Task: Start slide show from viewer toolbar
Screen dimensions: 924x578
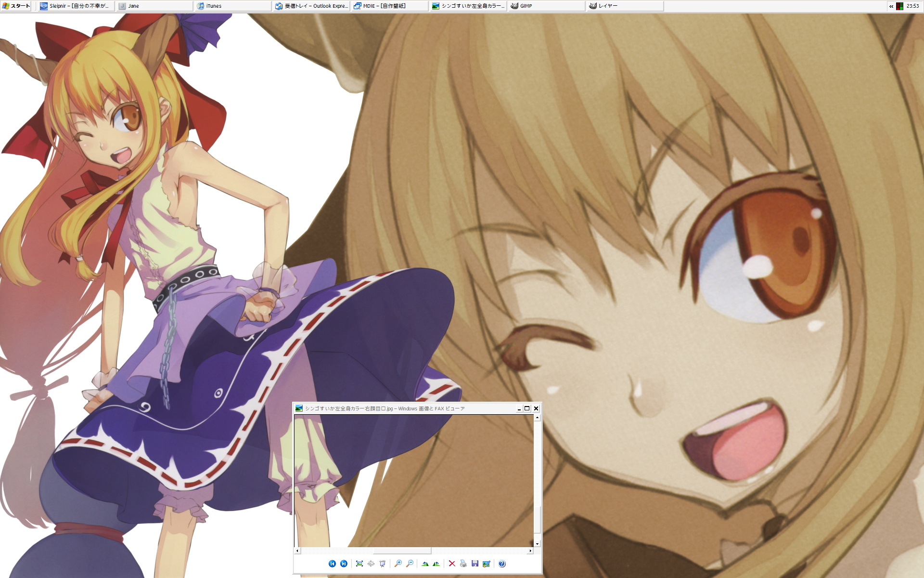Action: tap(383, 564)
